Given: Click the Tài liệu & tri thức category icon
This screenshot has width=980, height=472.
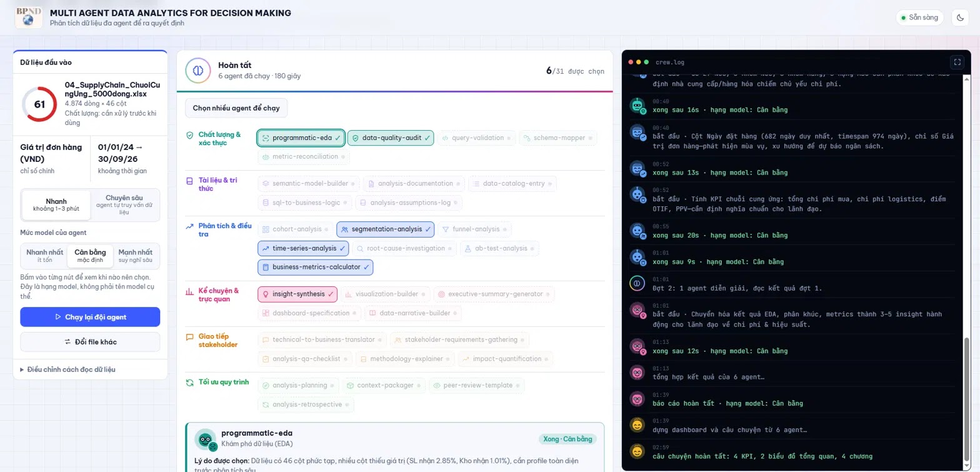Looking at the screenshot, I should click(x=189, y=181).
